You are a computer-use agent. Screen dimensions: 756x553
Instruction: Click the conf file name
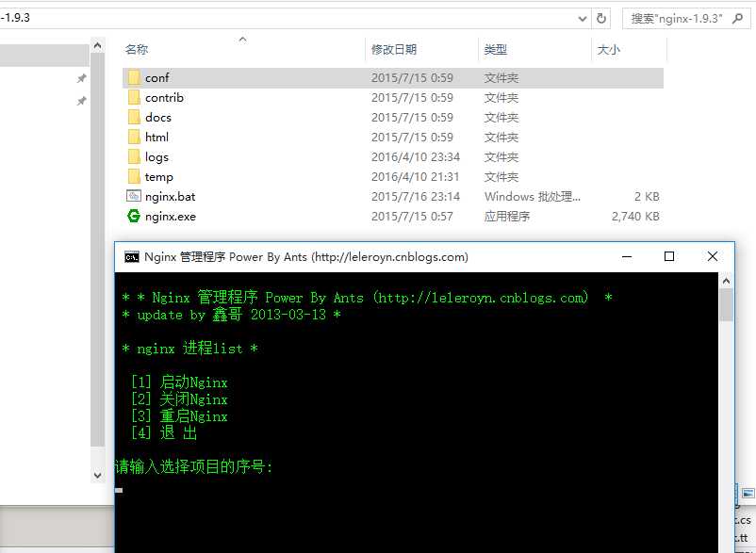pos(157,77)
